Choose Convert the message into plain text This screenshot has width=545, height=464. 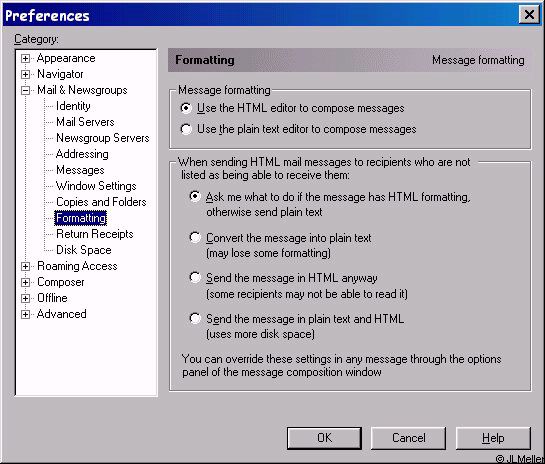click(195, 238)
